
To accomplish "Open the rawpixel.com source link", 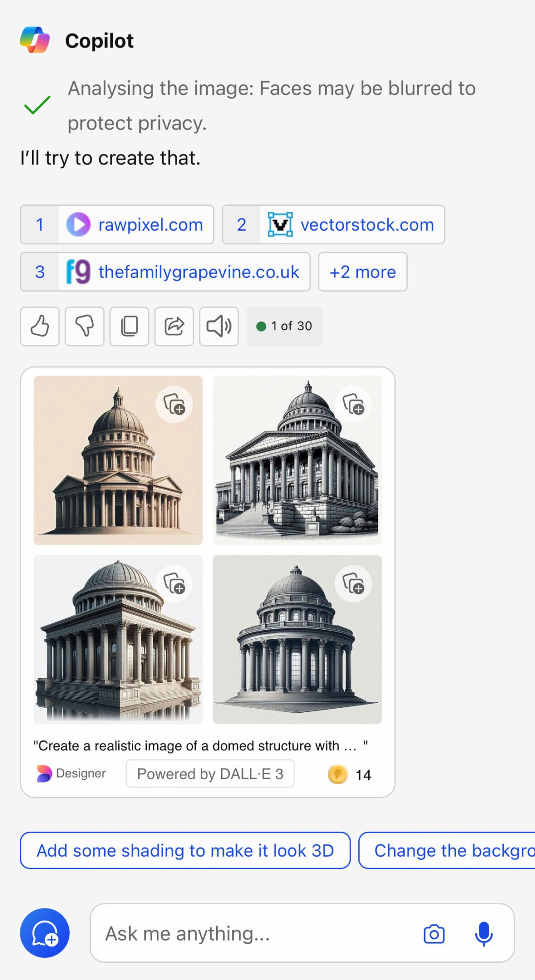I will (117, 225).
